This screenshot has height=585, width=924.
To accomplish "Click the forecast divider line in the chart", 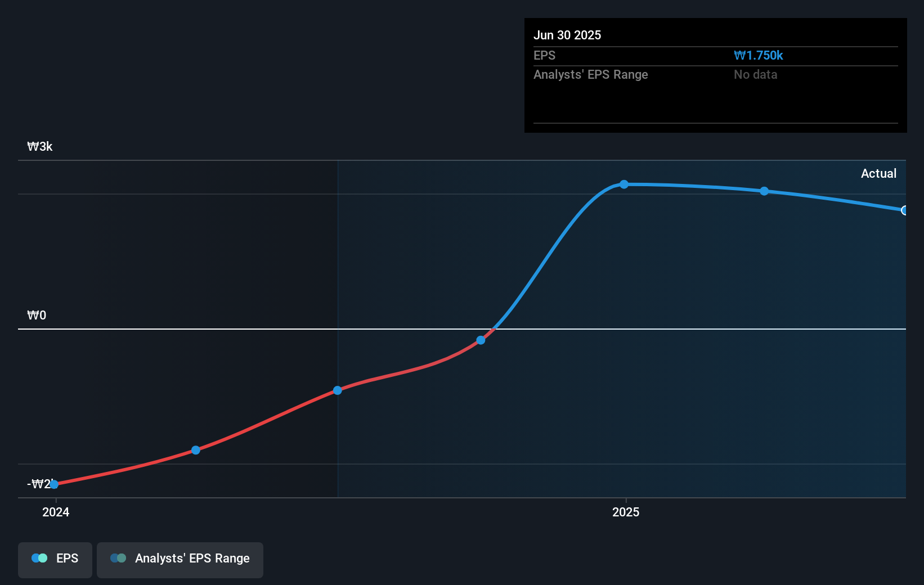I will (338, 328).
